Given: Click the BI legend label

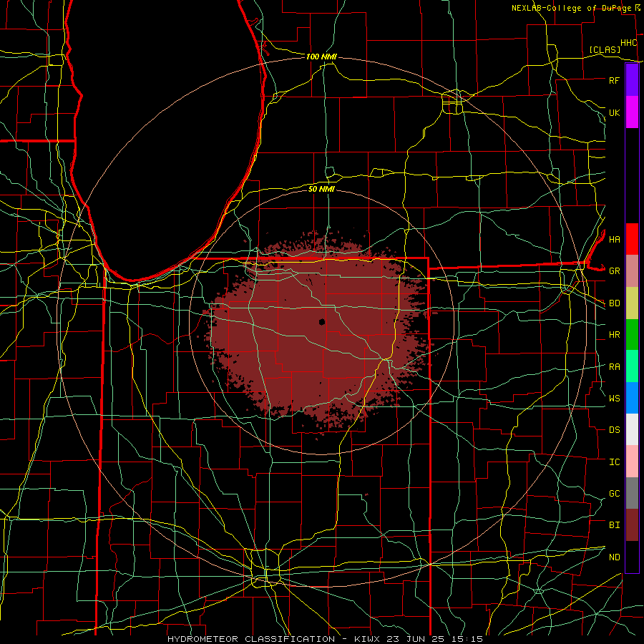Looking at the screenshot, I should 614,525.
